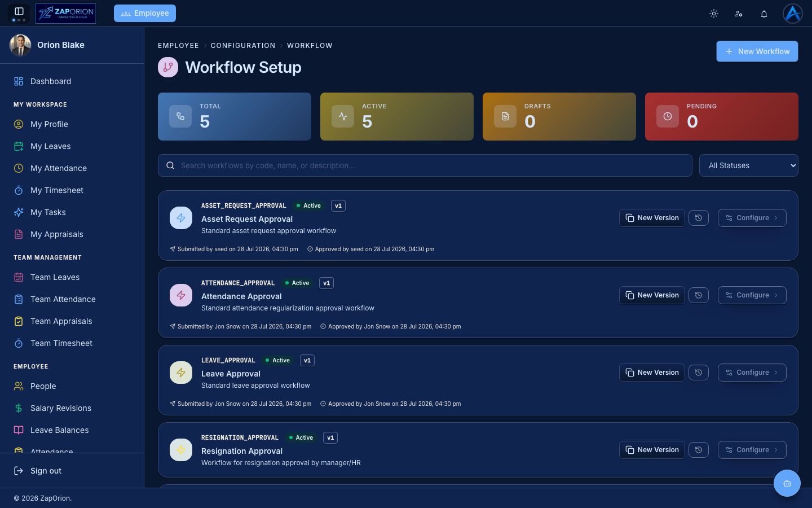
Task: Click the Team Leaves calendar icon
Action: [19, 277]
